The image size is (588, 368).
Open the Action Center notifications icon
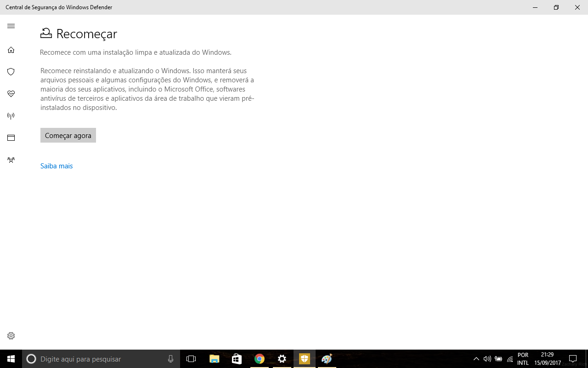coord(573,359)
